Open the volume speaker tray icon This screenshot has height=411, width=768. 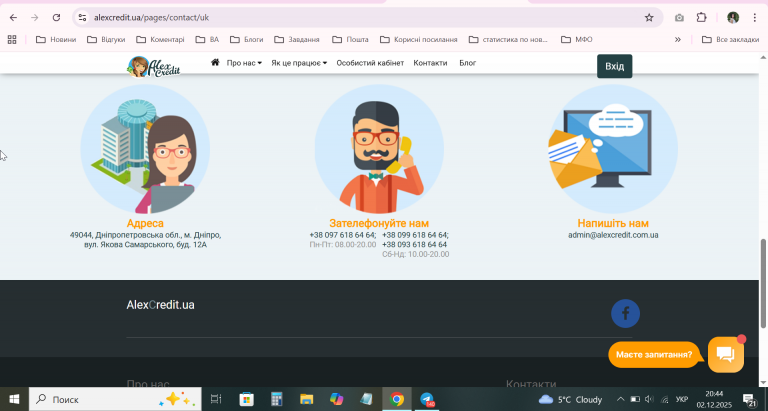pyautogui.click(x=649, y=399)
